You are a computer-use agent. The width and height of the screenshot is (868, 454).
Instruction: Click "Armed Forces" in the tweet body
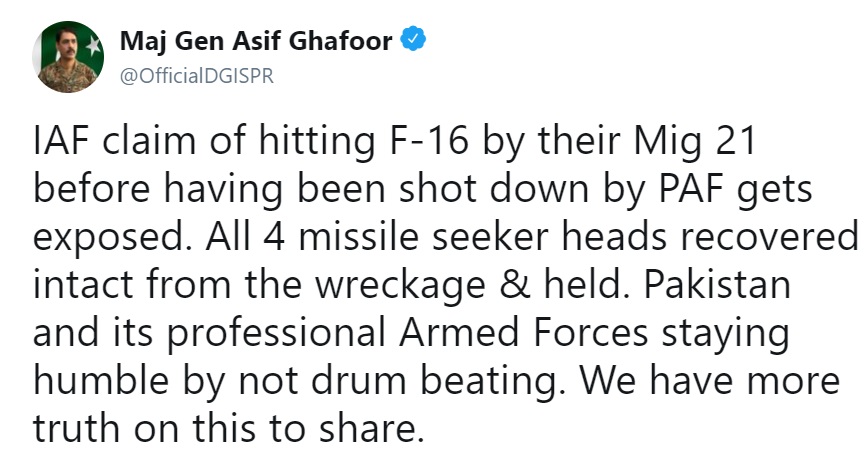[x=524, y=332]
